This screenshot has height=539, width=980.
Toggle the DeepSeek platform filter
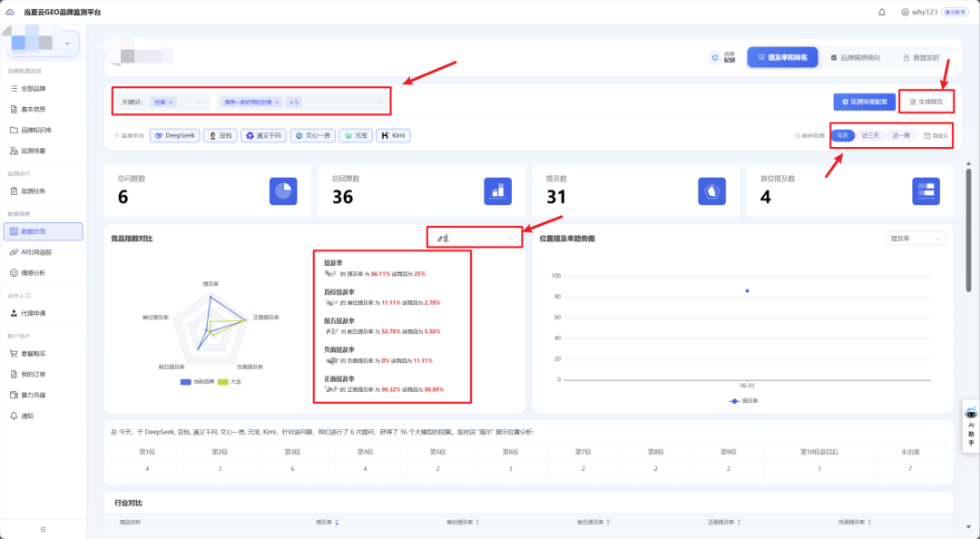point(175,135)
